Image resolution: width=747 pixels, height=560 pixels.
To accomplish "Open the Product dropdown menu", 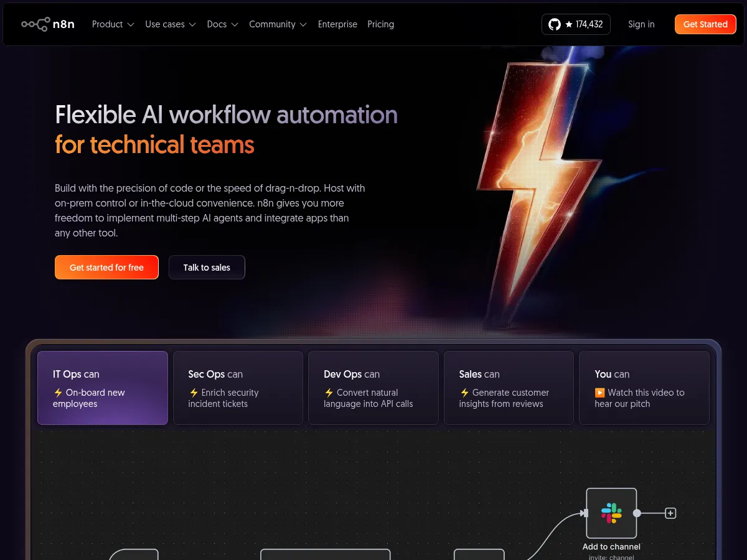I will [x=113, y=24].
